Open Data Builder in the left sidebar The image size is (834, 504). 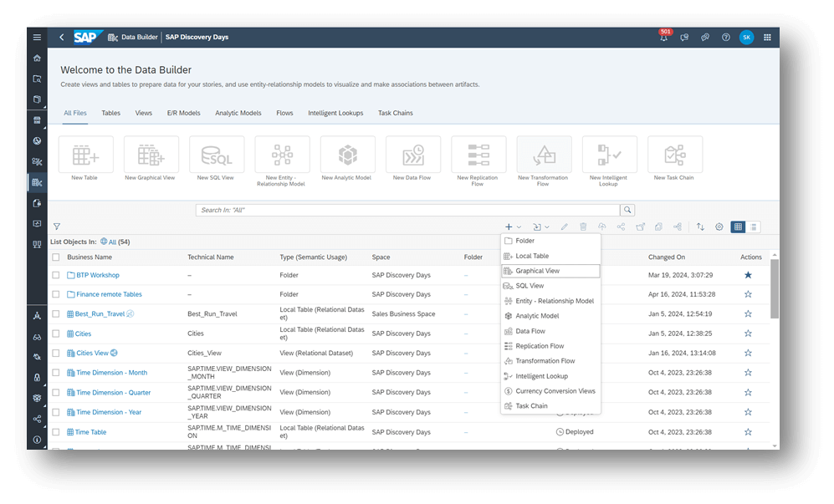pos(37,182)
